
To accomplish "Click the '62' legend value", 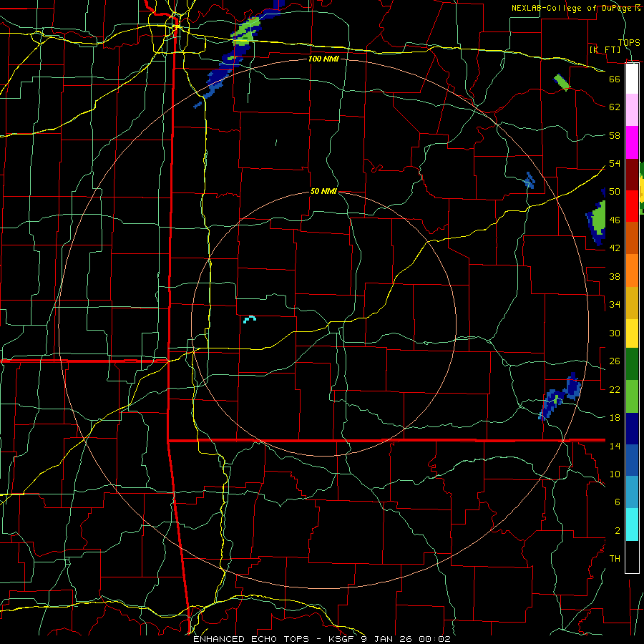I will [615, 107].
